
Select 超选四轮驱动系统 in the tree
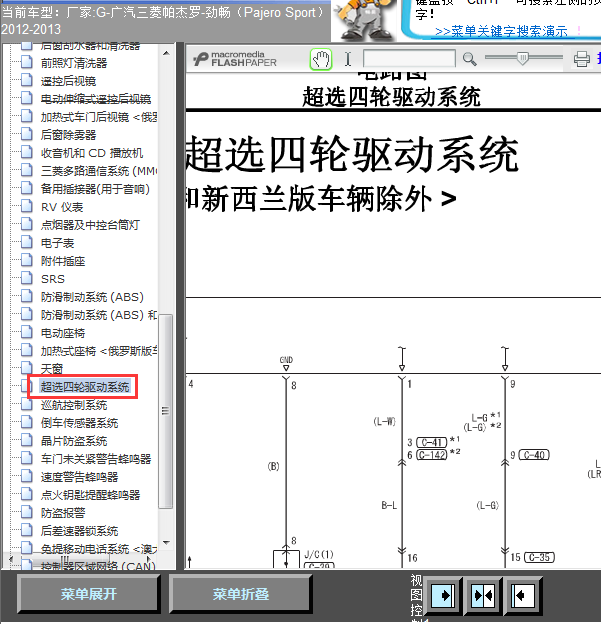coord(85,386)
